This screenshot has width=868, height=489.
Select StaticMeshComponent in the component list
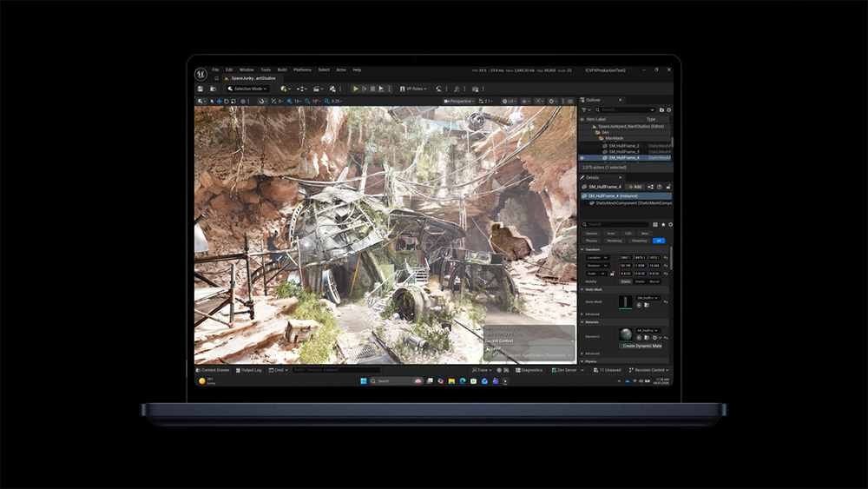pos(630,203)
